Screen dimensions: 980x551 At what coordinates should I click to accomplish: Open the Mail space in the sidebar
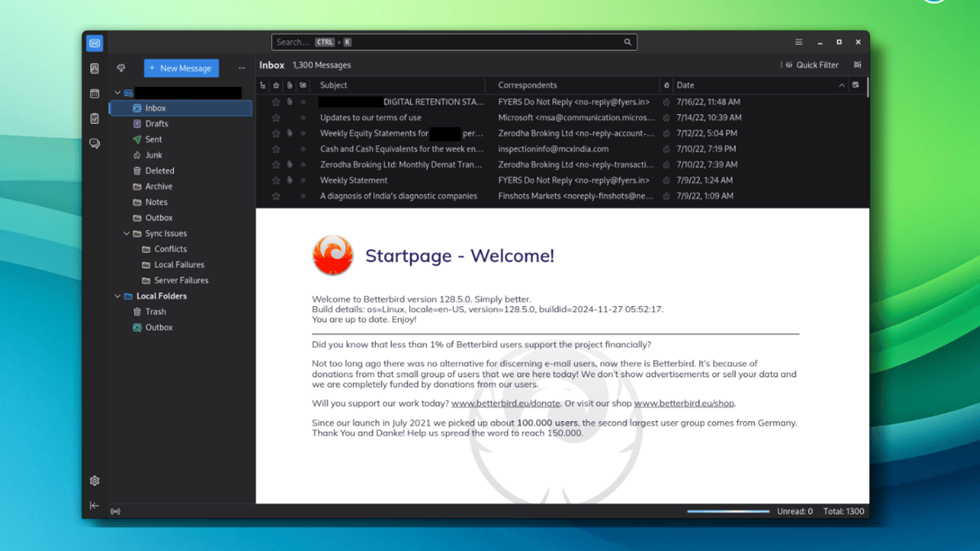(95, 43)
